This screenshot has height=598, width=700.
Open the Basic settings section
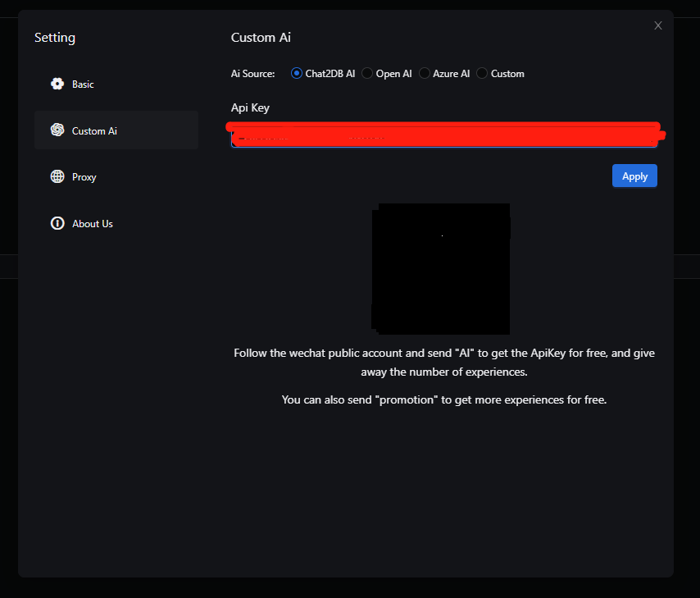pos(116,84)
